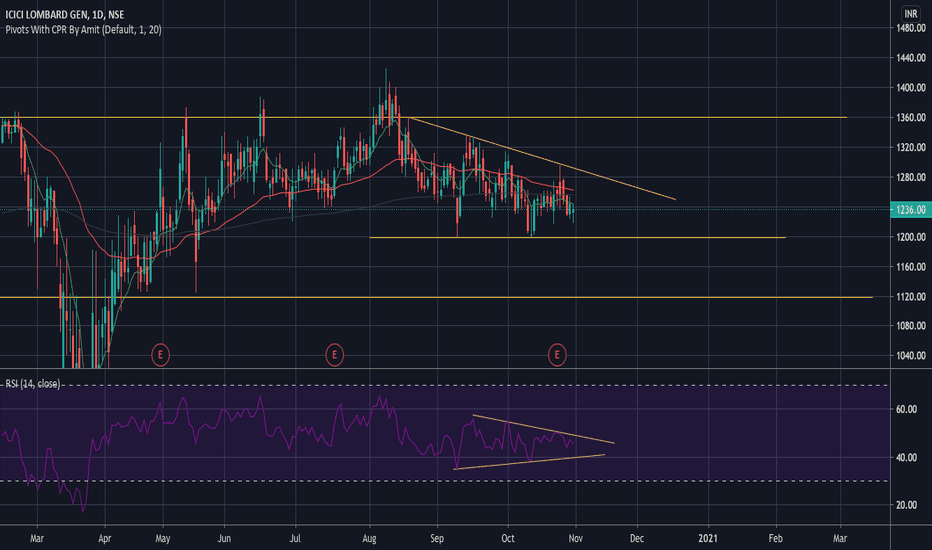The image size is (932, 550).
Task: Click the RSI 60.00 axis label
Action: (906, 409)
